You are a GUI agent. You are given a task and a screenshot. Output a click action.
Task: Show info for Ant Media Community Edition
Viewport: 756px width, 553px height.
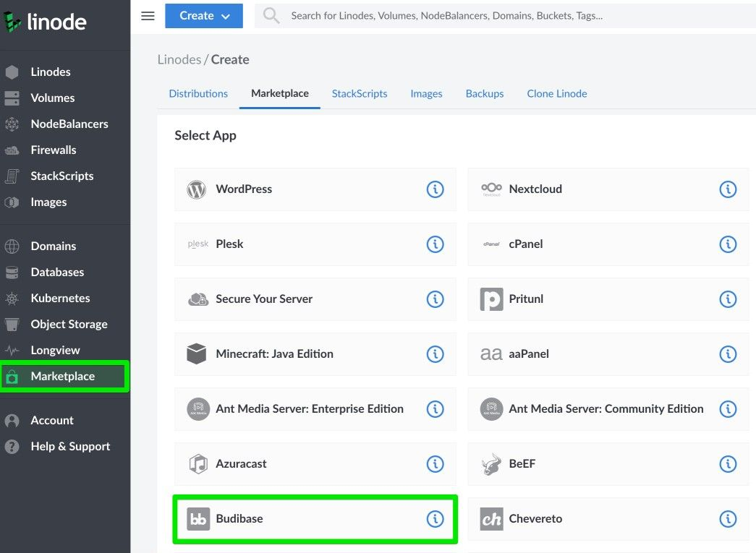click(728, 409)
